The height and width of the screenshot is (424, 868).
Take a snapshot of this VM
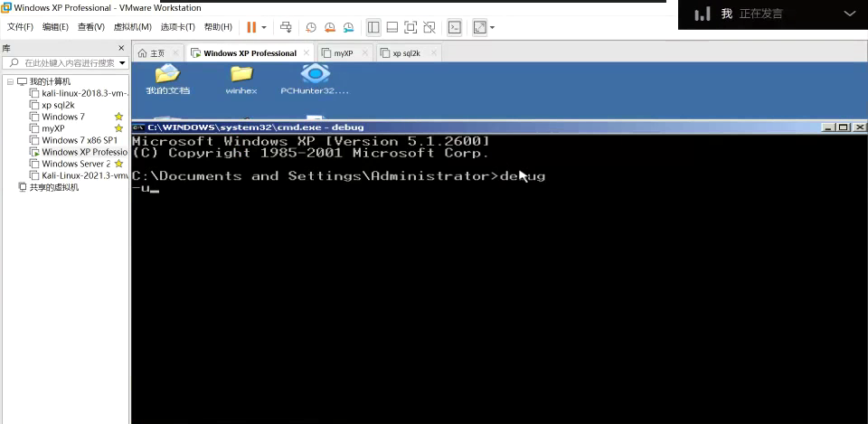311,27
